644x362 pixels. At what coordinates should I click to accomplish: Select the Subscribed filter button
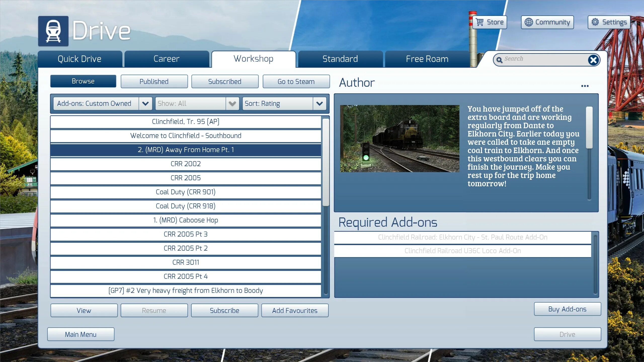pyautogui.click(x=225, y=81)
